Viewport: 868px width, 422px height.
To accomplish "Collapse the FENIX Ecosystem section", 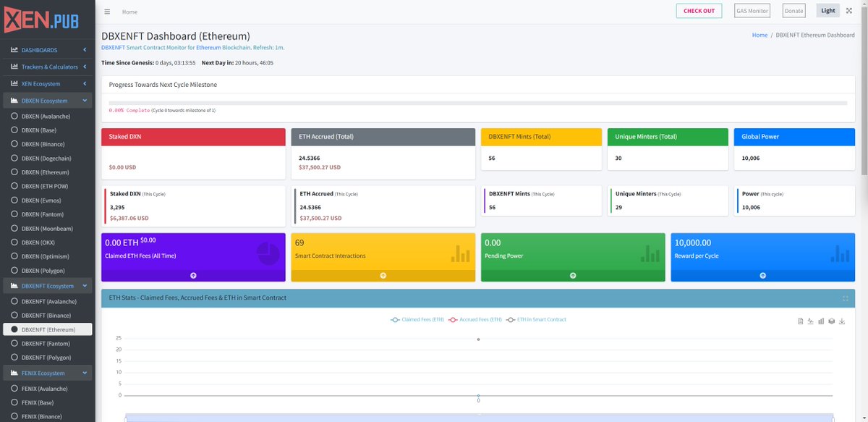I will 48,372.
